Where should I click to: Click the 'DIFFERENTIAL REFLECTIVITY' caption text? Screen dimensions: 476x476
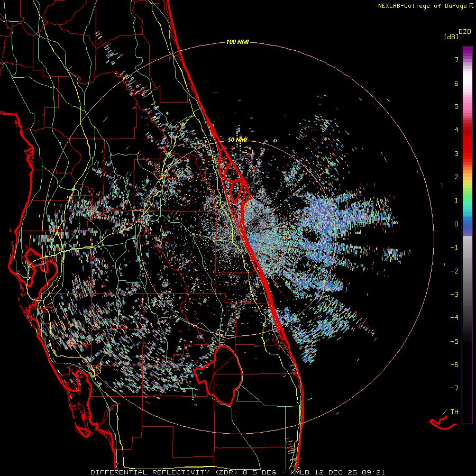click(x=150, y=472)
